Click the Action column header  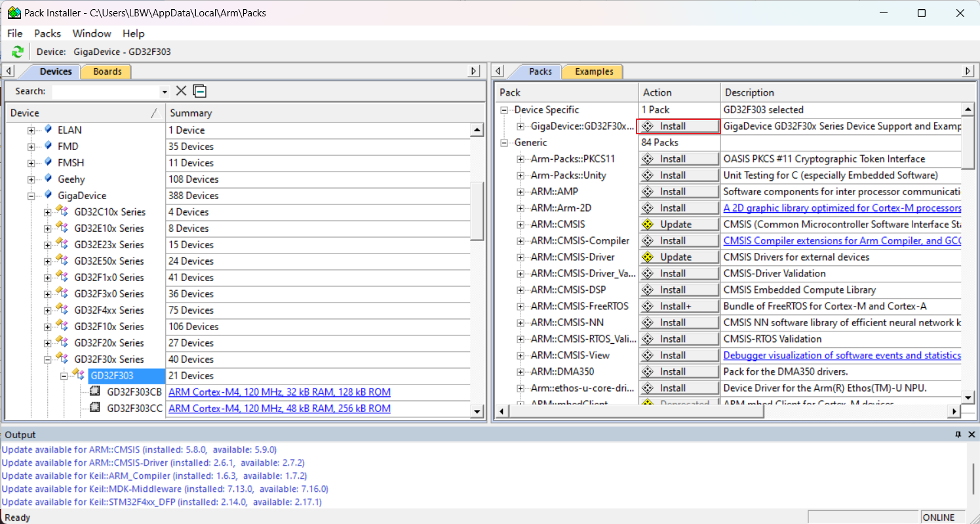[680, 92]
